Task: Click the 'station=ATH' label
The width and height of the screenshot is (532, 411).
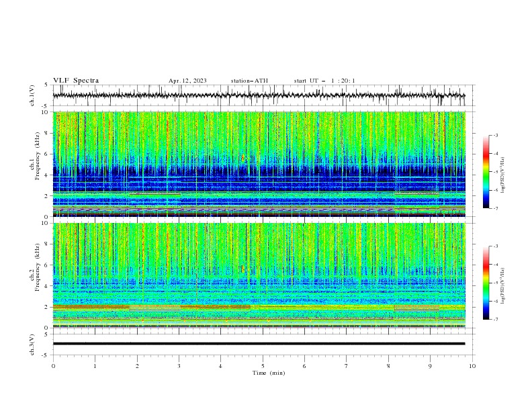Action: [249, 81]
